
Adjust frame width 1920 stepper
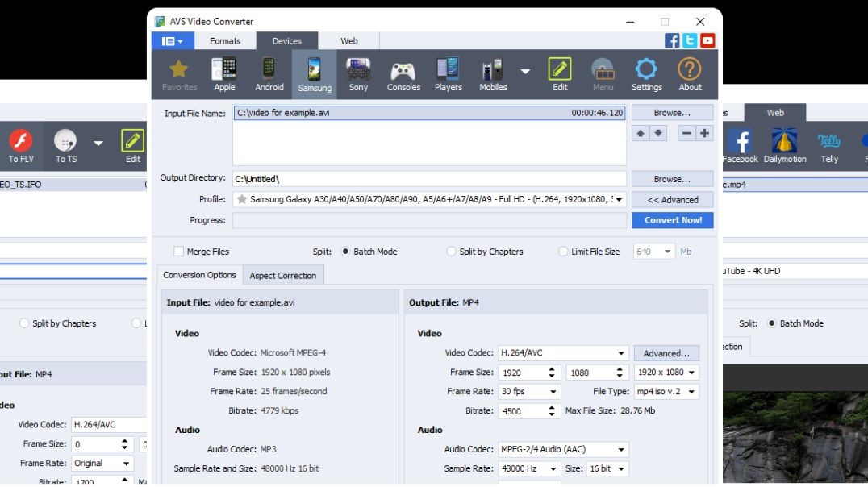tap(551, 373)
